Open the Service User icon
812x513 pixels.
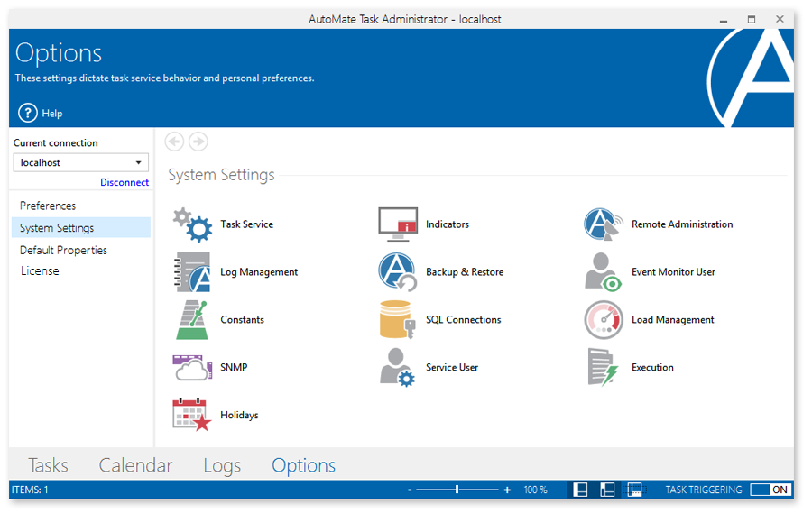(x=398, y=368)
